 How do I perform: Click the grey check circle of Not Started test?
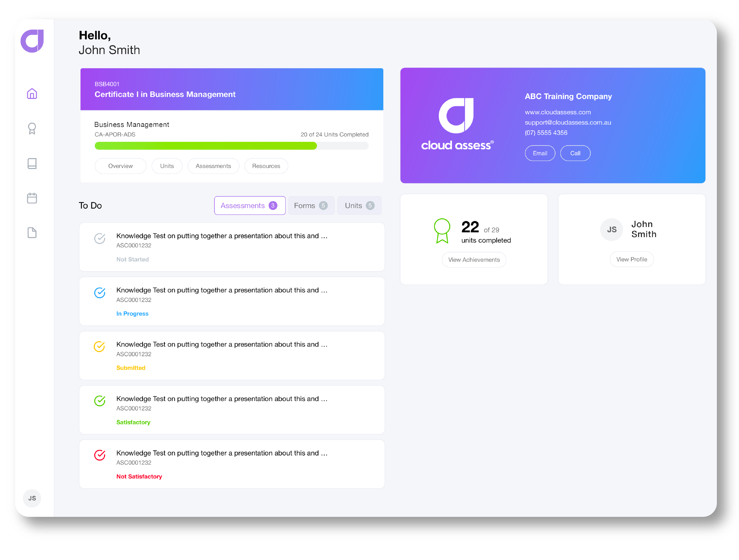pyautogui.click(x=100, y=238)
